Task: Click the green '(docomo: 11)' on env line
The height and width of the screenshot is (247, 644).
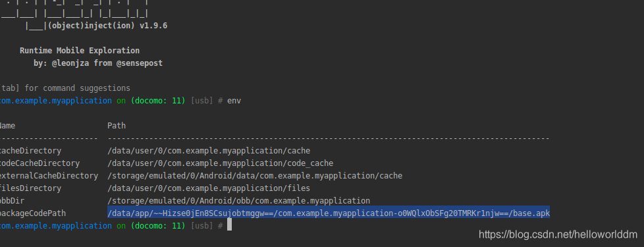Action: click(x=159, y=101)
